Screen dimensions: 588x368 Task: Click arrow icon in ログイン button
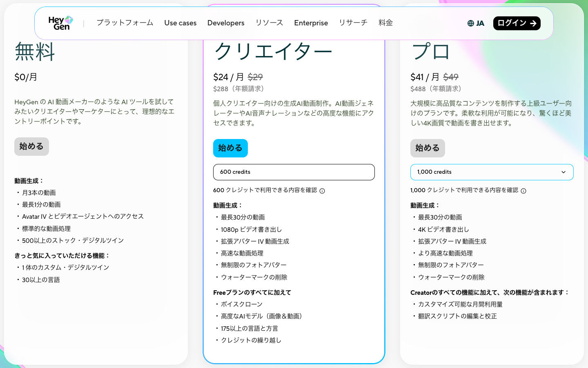click(x=533, y=23)
